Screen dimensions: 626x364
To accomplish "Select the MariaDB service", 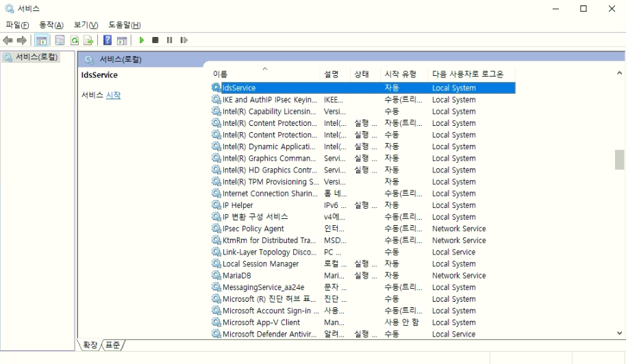I will (237, 276).
